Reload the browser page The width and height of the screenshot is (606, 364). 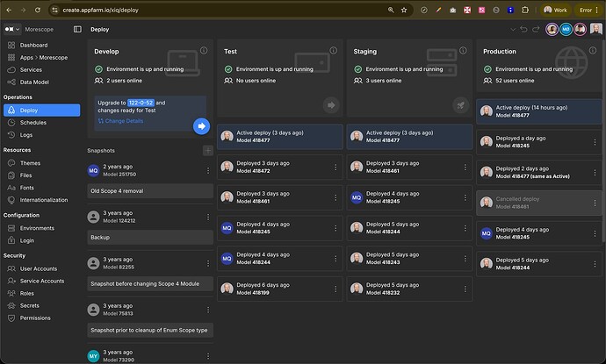[38, 10]
